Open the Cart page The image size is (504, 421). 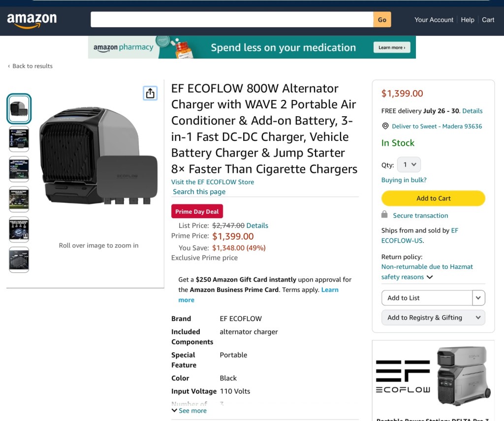tap(488, 20)
